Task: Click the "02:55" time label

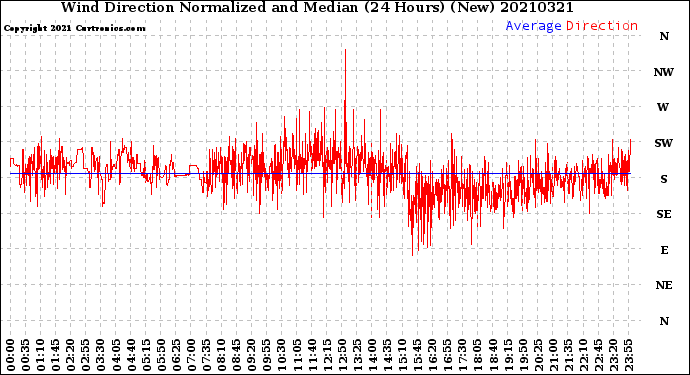Action: 86,355
